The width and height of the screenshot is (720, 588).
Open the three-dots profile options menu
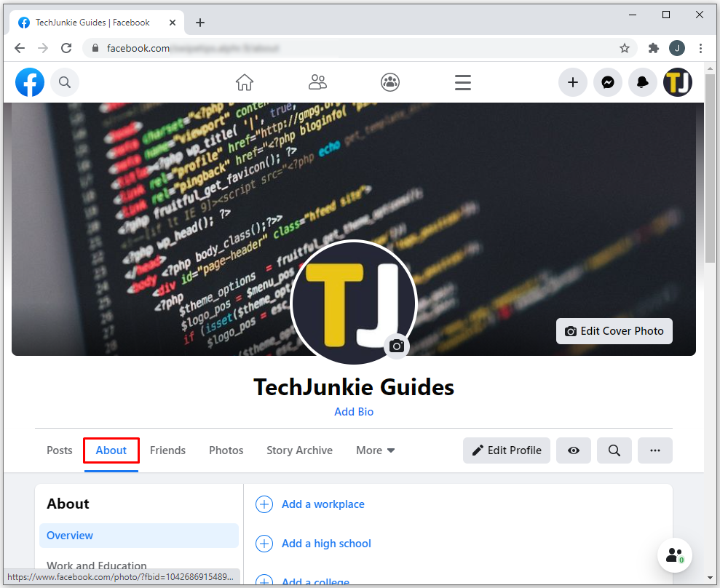tap(655, 450)
